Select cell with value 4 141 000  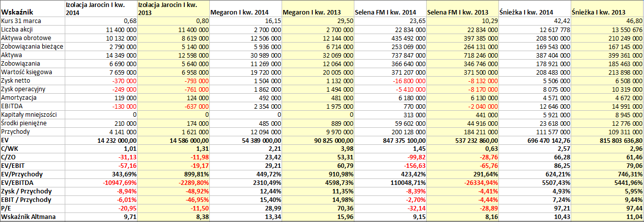(x=100, y=132)
